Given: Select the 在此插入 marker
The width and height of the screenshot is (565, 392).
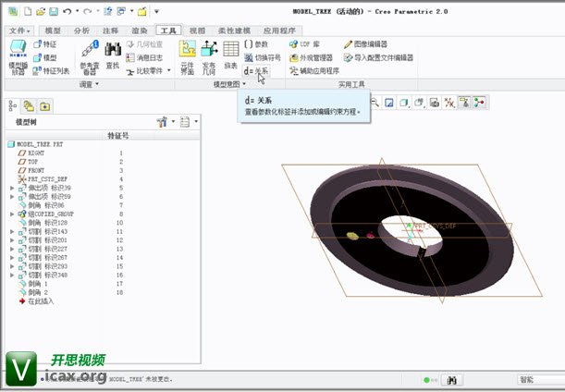Looking at the screenshot, I should [36, 301].
